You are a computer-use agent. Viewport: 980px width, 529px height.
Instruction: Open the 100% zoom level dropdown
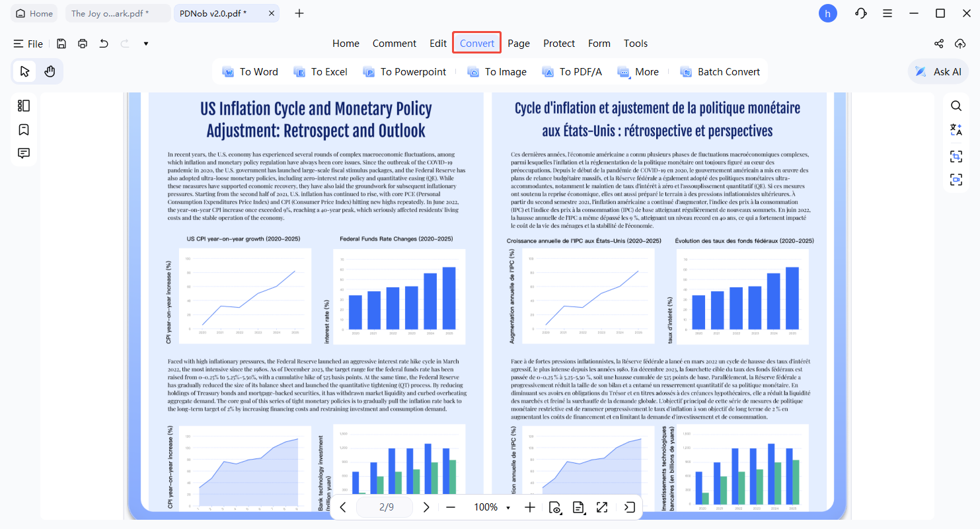(508, 508)
